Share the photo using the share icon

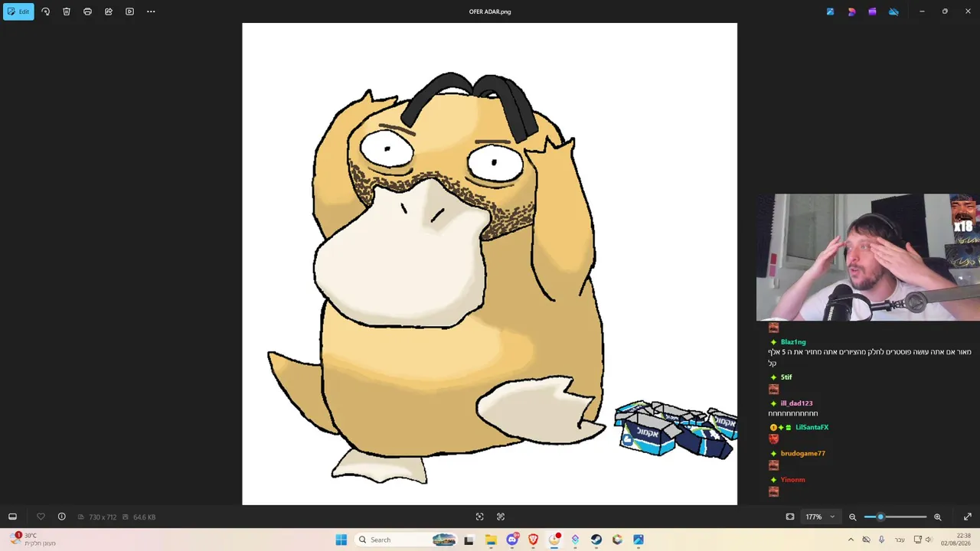tap(109, 11)
